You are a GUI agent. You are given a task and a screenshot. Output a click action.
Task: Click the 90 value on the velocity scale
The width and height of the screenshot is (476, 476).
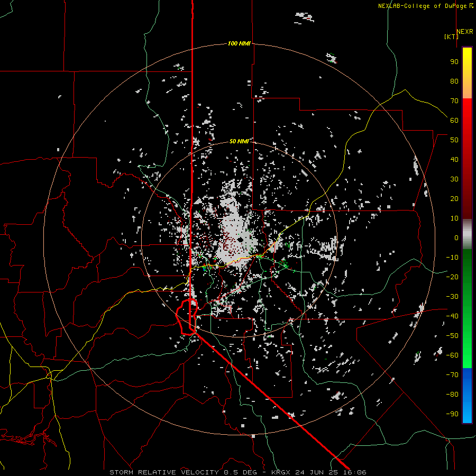(454, 62)
